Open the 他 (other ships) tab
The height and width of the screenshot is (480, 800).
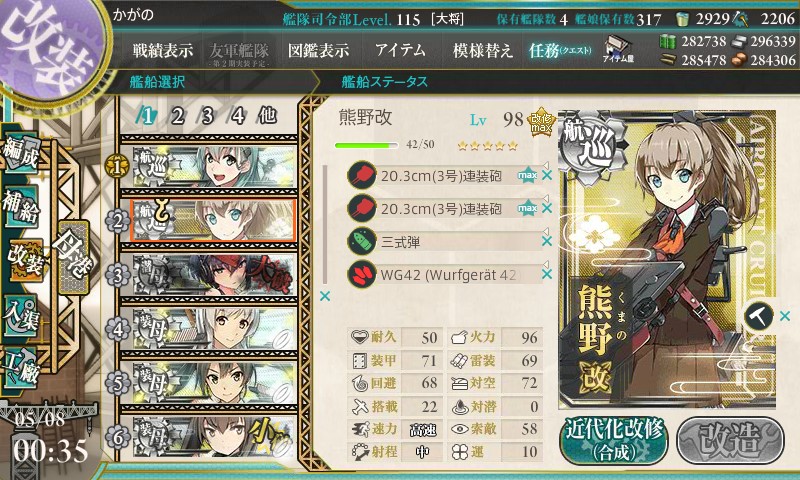tap(268, 116)
